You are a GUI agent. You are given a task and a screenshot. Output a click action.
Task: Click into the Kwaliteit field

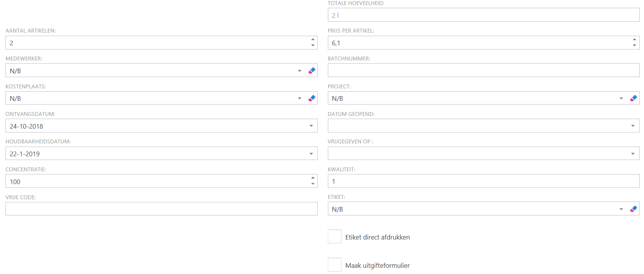483,181
